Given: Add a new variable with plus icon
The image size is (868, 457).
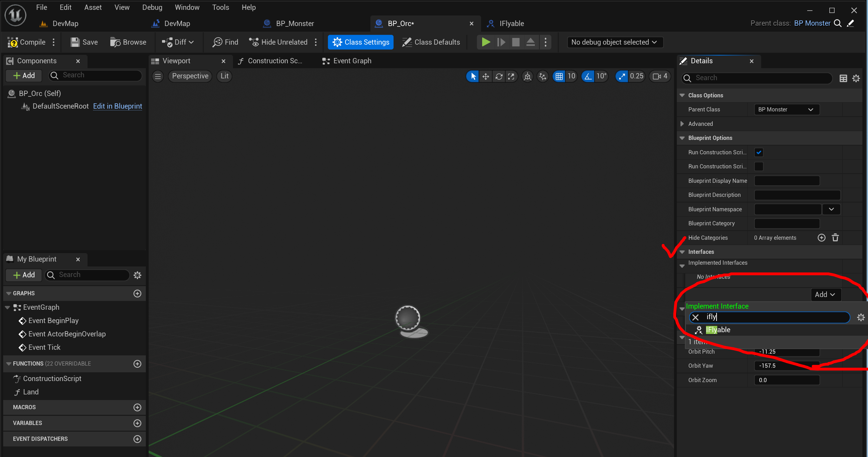Looking at the screenshot, I should coord(137,423).
